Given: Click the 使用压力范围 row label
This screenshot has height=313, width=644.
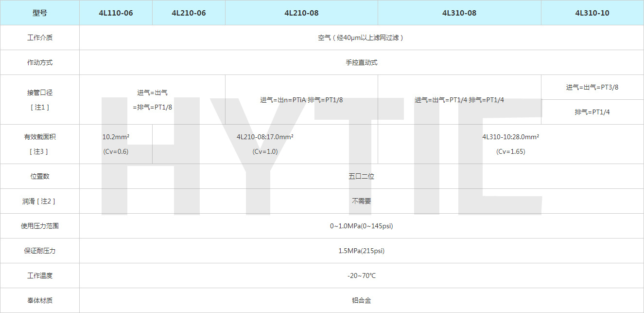Looking at the screenshot, I should [x=40, y=226].
